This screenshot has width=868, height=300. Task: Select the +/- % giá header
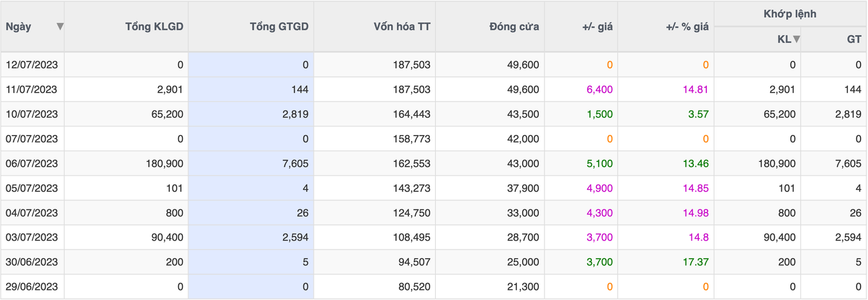[x=687, y=27]
